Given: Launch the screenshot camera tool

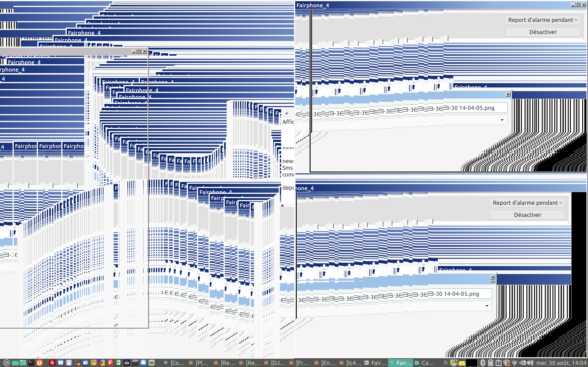Looking at the screenshot, I should click(85, 363).
